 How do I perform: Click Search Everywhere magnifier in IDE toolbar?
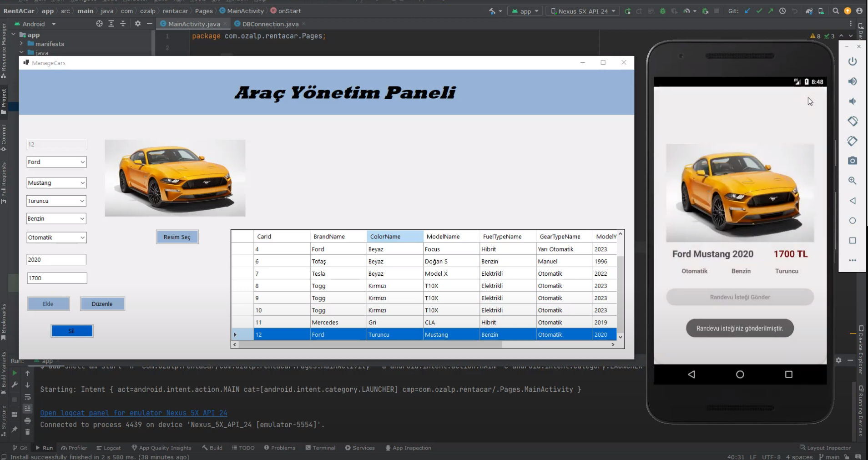pyautogui.click(x=836, y=11)
